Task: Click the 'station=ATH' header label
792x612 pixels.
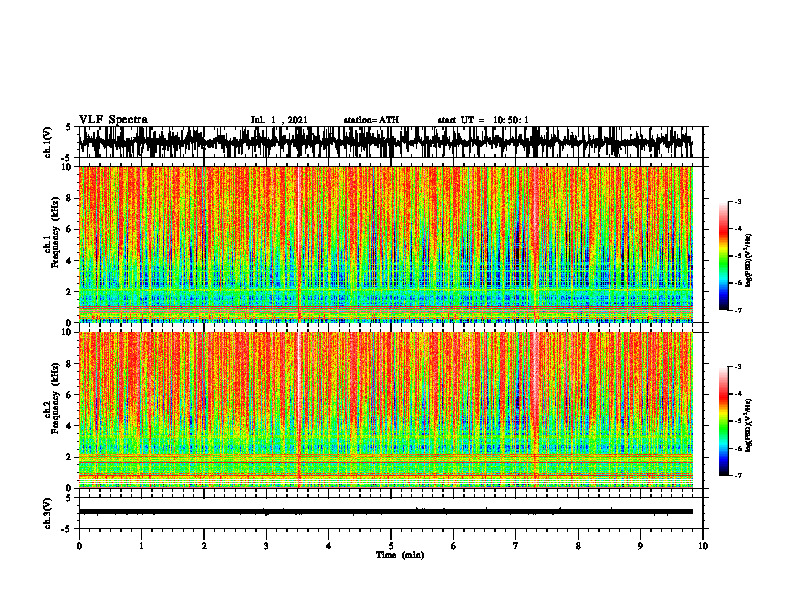Action: pyautogui.click(x=371, y=120)
